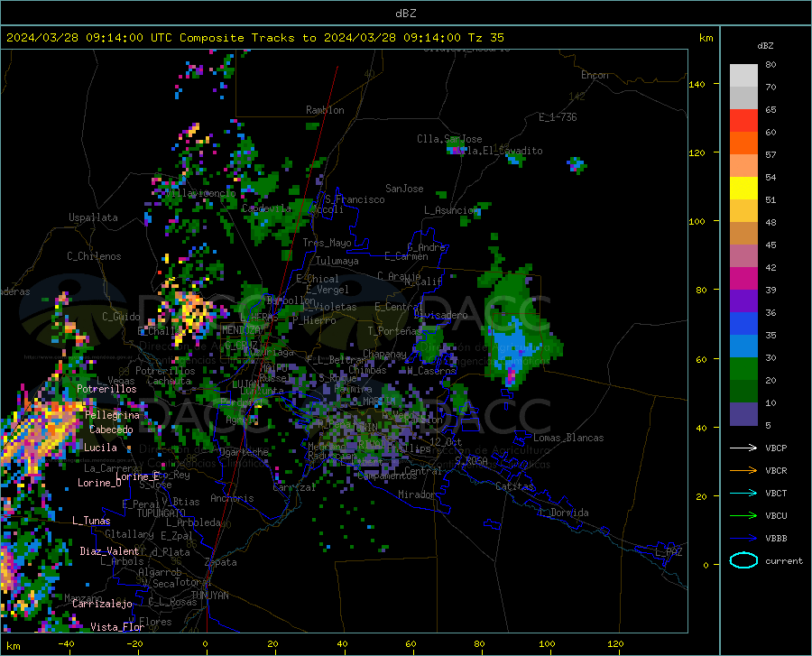Click the L_Tunas label
Viewport: 812px width, 656px height.
(91, 521)
